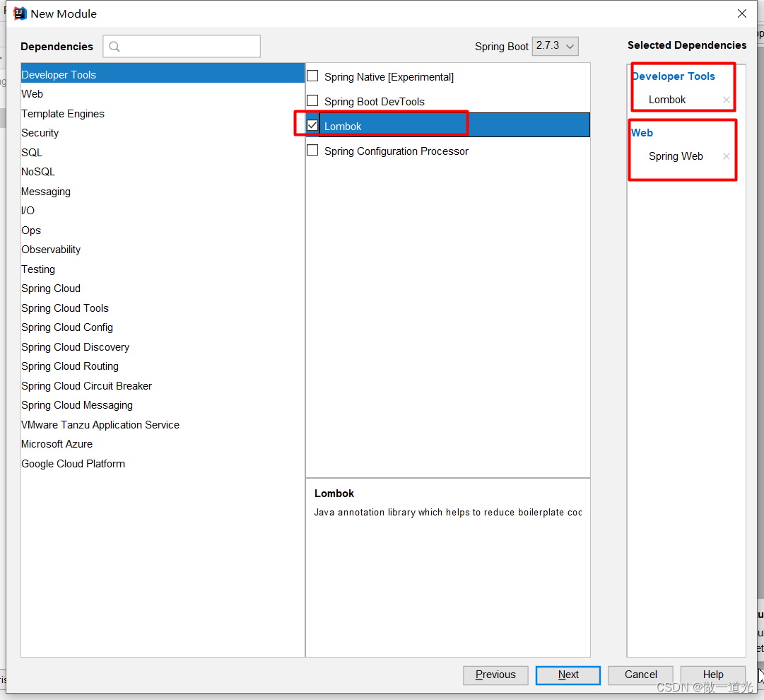Select the Microsoft Azure category
The width and height of the screenshot is (764, 700).
tap(57, 444)
